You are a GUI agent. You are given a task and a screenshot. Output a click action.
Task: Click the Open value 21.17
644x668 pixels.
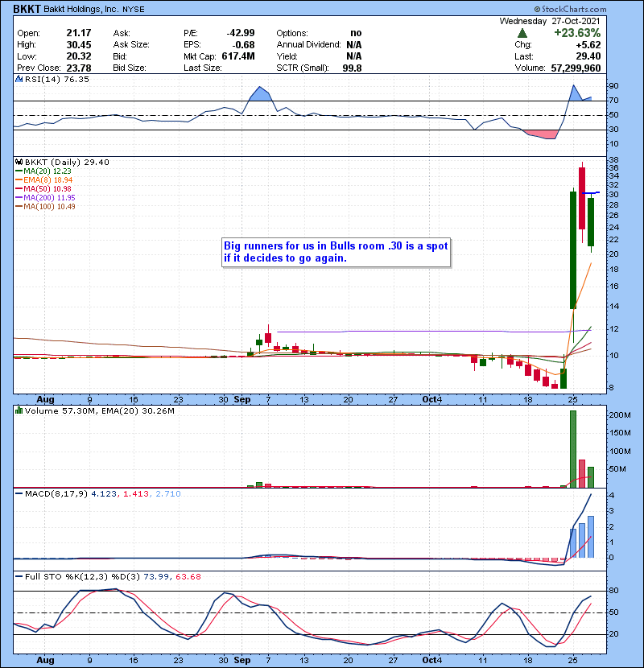click(x=79, y=33)
